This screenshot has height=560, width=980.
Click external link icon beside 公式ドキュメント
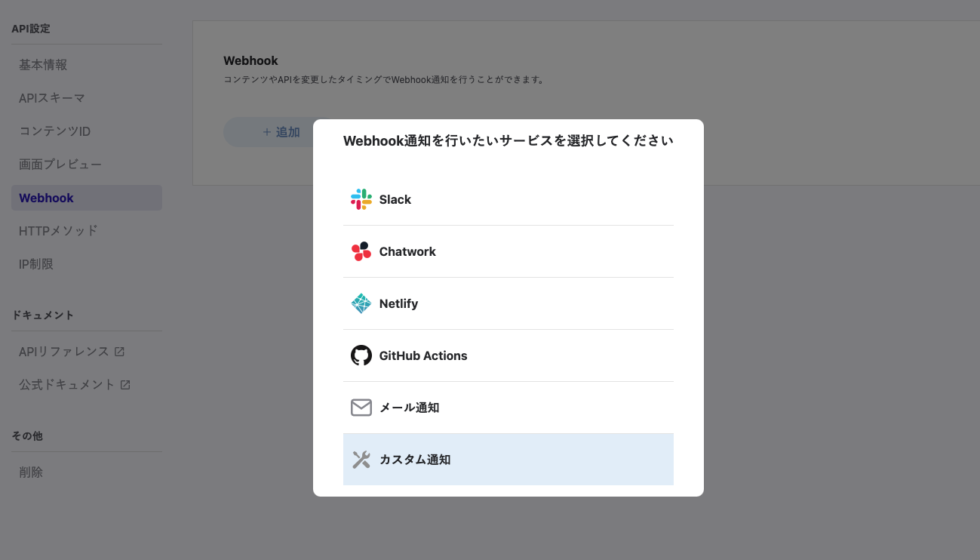tap(125, 385)
